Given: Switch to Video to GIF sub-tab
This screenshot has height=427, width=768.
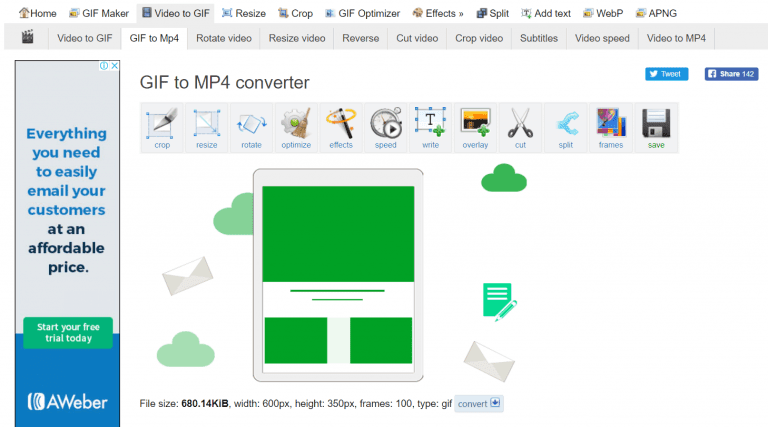Looking at the screenshot, I should tap(85, 38).
